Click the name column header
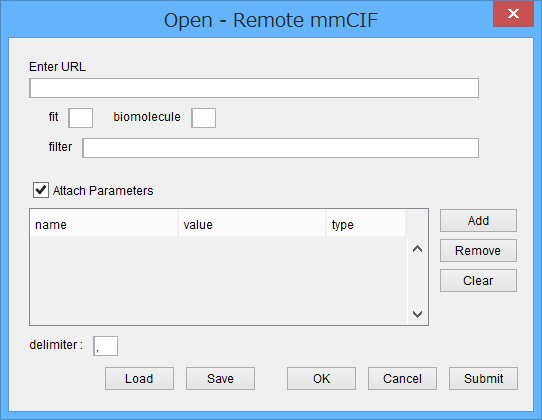Screen dimensions: 542x420 [x=104, y=225]
